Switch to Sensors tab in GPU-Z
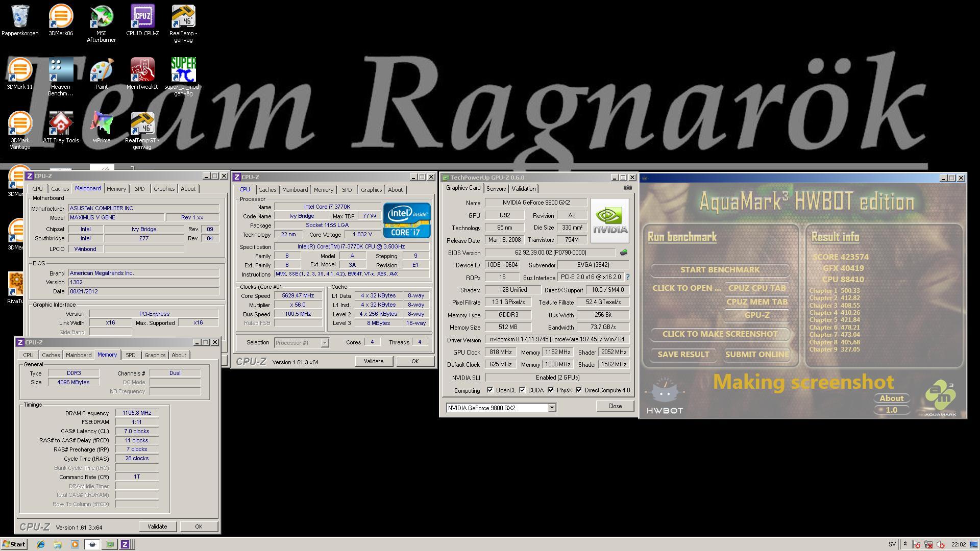This screenshot has height=551, width=980. (496, 189)
